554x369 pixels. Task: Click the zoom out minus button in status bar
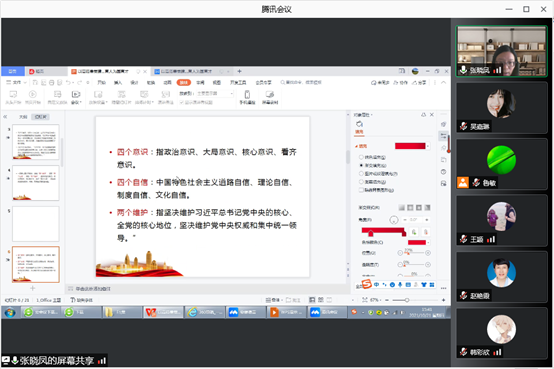[x=387, y=300]
